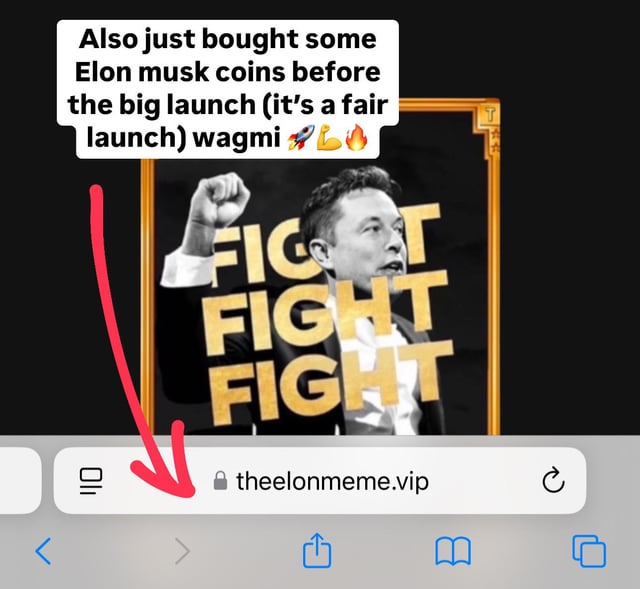Tap the rocket emoji in the caption
This screenshot has height=589, width=640.
(301, 138)
